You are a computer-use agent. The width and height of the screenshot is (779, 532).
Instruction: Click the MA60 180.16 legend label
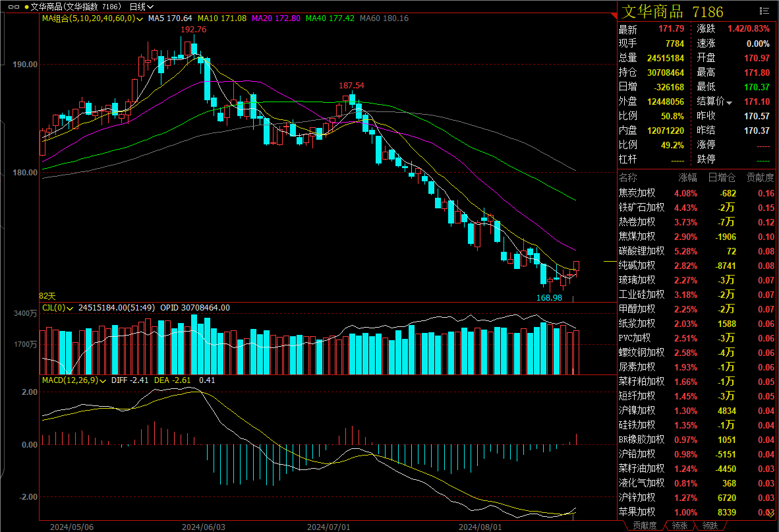pyautogui.click(x=384, y=18)
